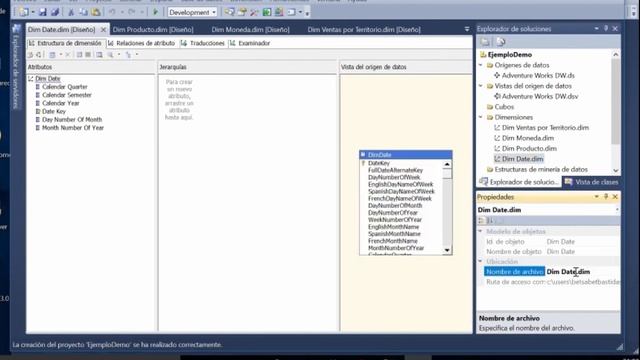Select the EnglishMonthName column in DimDate table

[393, 227]
